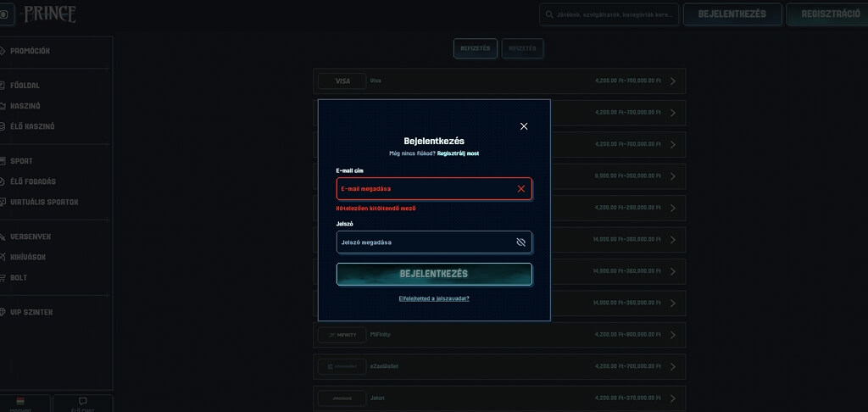868x412 pixels.
Task: Expand the eZeeWallet row chevron
Action: pyautogui.click(x=672, y=366)
